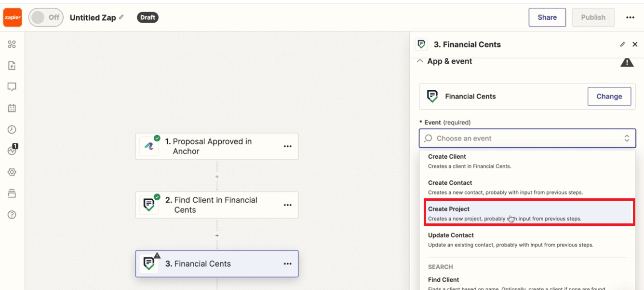
Task: Add a step between steps 1 and 2
Action: (x=217, y=177)
